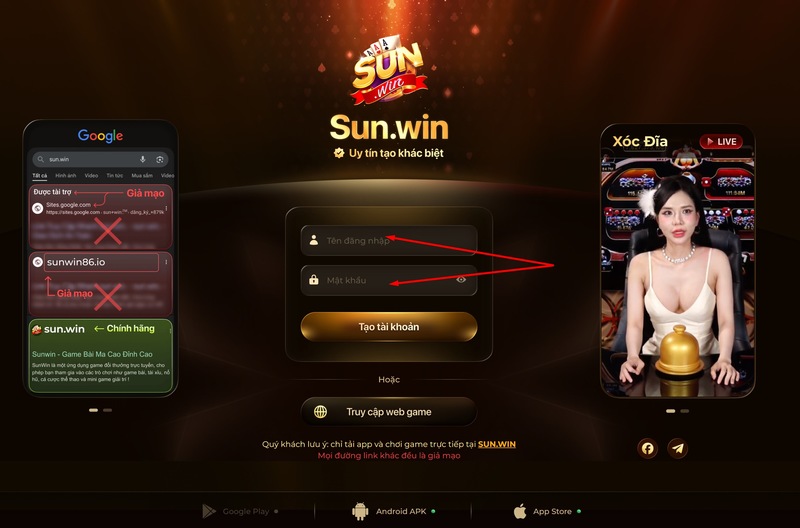This screenshot has height=528, width=800.
Task: Open the SUN.WIN underlined link
Action: coord(496,444)
